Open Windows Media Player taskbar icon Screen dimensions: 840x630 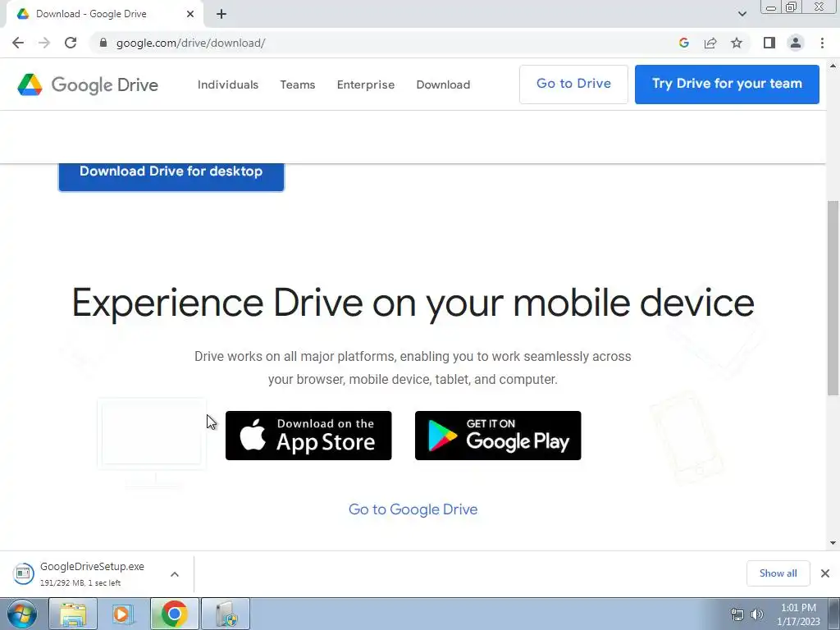(x=123, y=614)
